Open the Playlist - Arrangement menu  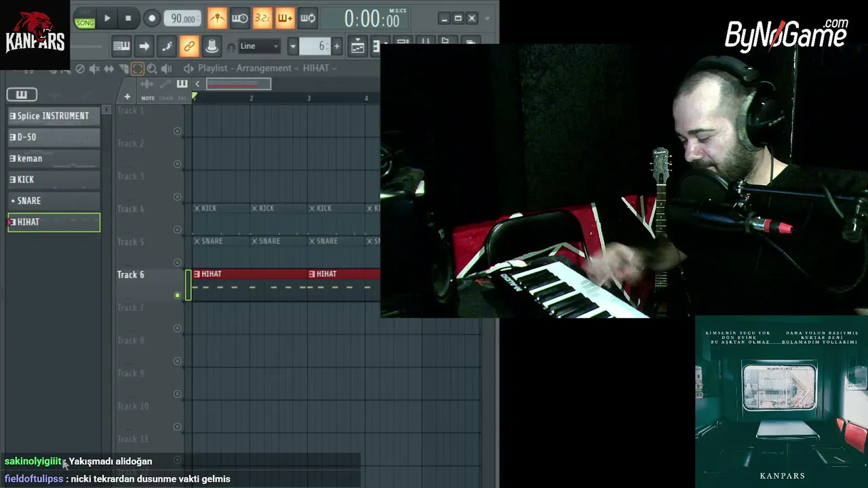tap(249, 68)
